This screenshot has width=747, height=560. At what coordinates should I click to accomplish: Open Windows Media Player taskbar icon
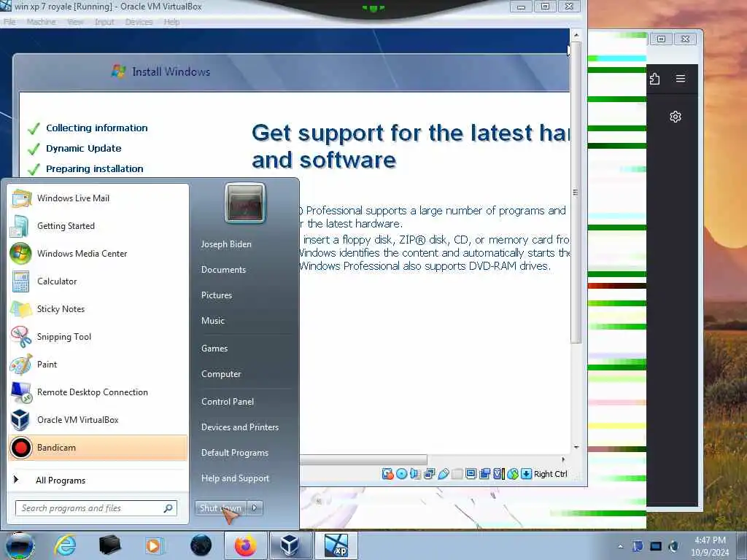(x=154, y=545)
